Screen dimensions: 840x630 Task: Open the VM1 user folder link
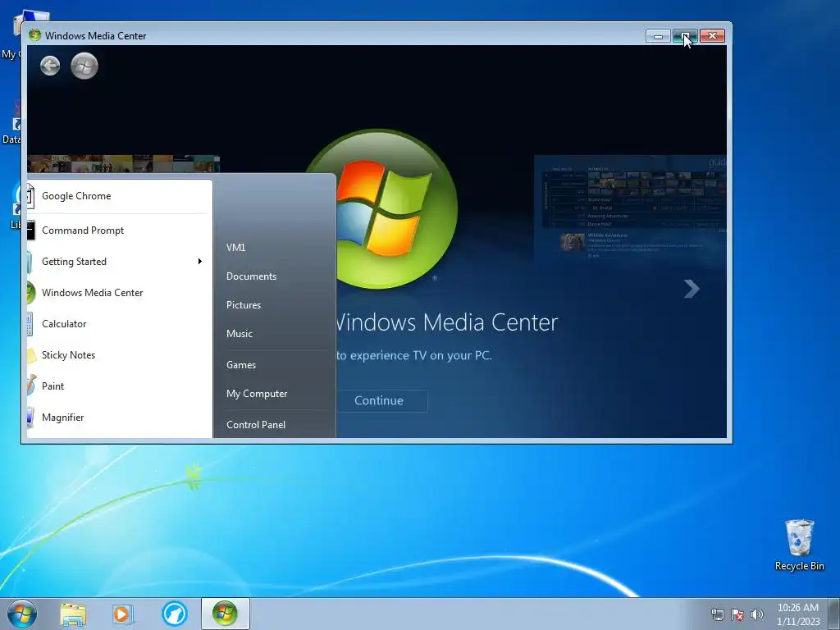pos(235,248)
